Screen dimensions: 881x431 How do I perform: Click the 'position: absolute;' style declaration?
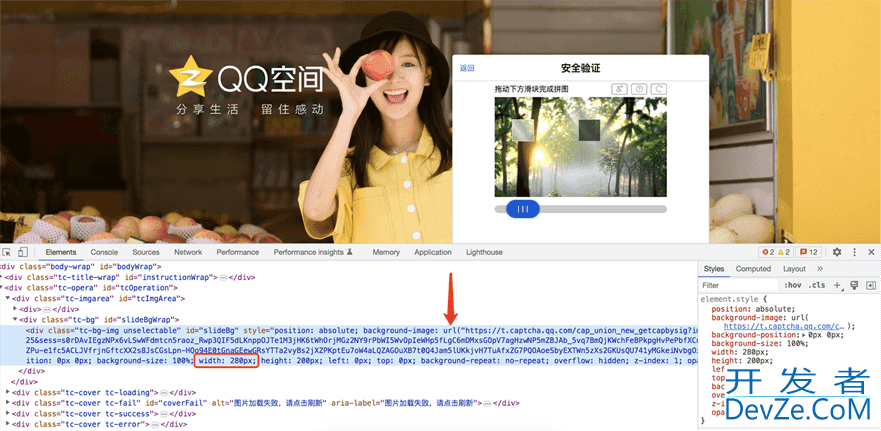click(753, 309)
